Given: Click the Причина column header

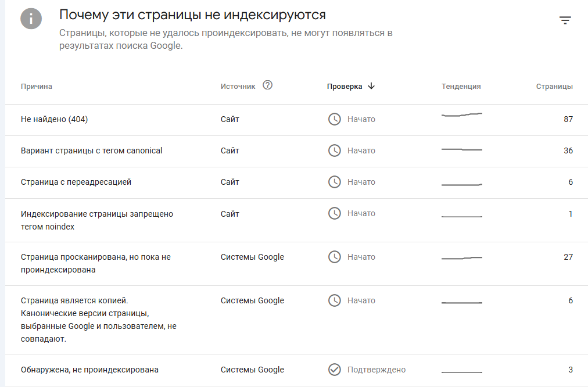Looking at the screenshot, I should 37,87.
